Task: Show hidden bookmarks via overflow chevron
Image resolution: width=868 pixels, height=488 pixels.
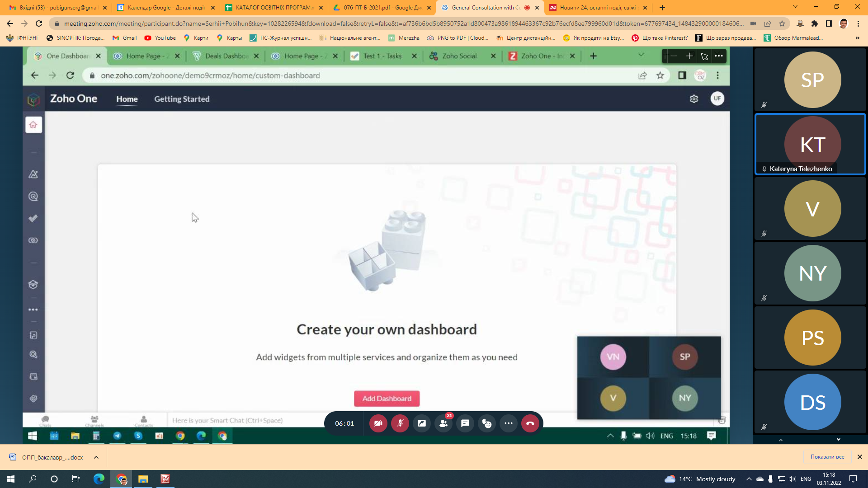Action: (x=857, y=38)
